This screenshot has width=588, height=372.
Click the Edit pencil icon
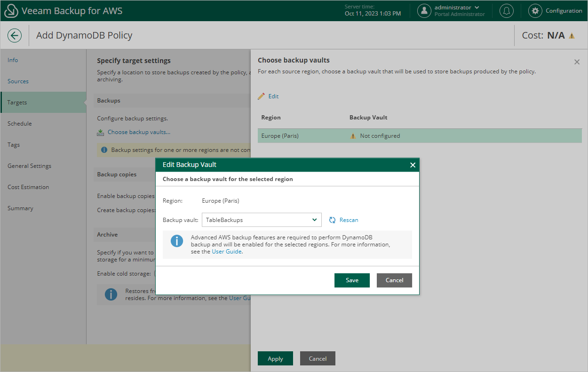(x=262, y=96)
